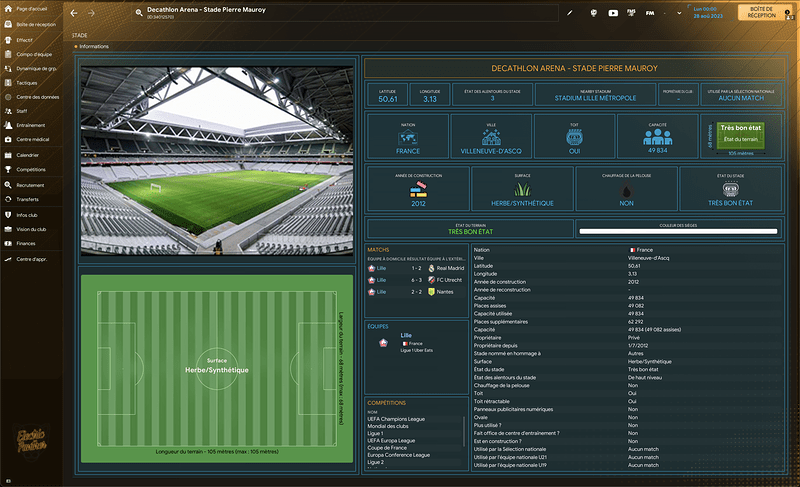Open the Calendrier calendar icon
Screen dimensions: 800x487
(x=8, y=155)
